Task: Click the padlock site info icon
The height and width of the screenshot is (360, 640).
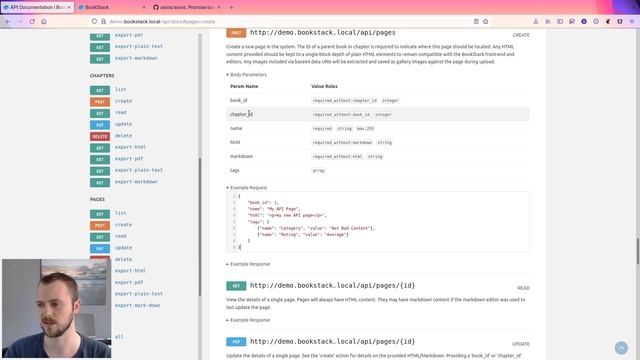Action: click(103, 21)
